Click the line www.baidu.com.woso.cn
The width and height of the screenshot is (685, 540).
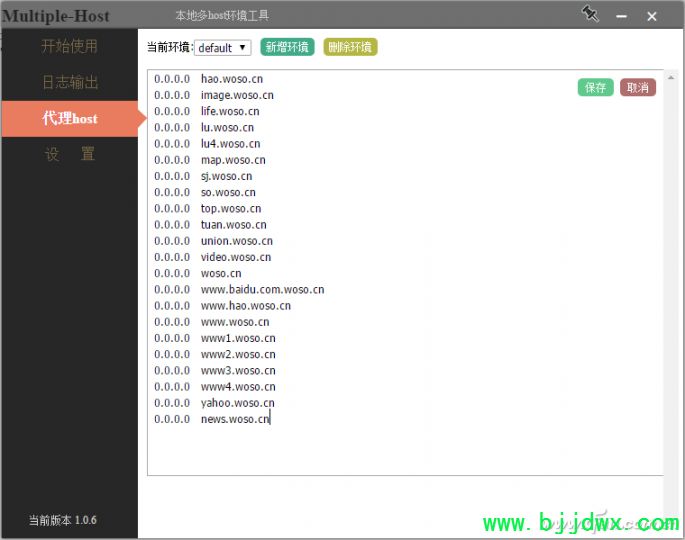click(x=239, y=289)
